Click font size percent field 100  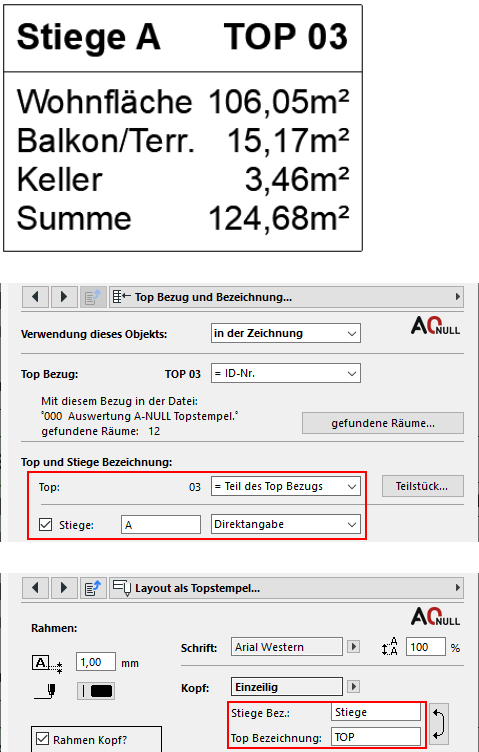(x=426, y=647)
